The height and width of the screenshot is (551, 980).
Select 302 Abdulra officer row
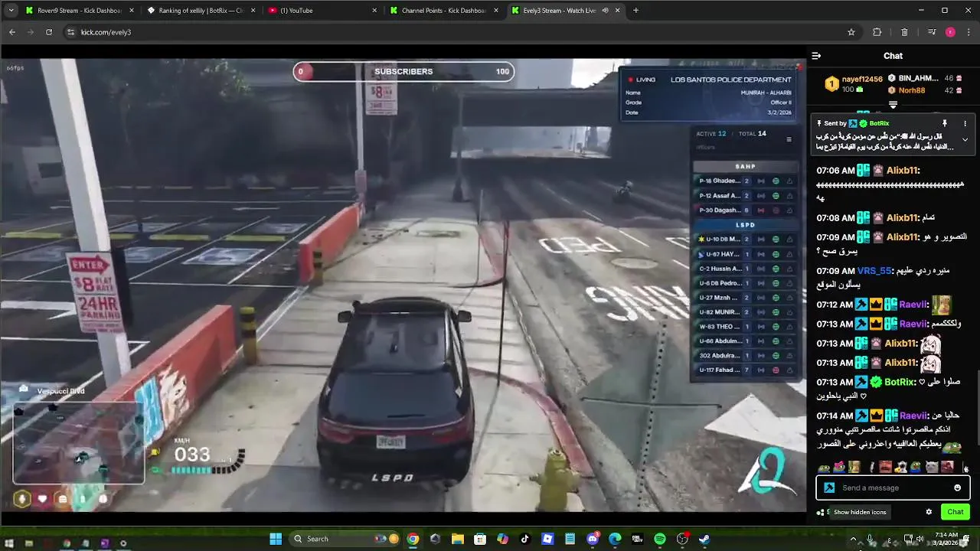[x=746, y=355]
